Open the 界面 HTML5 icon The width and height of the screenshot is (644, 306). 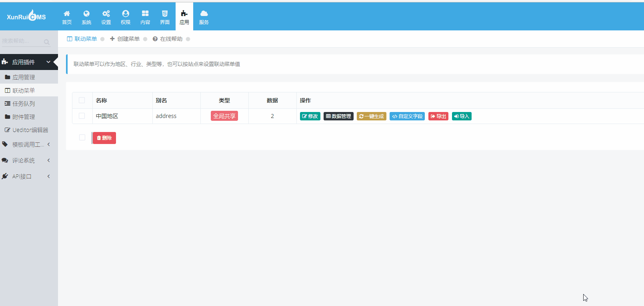click(x=165, y=14)
